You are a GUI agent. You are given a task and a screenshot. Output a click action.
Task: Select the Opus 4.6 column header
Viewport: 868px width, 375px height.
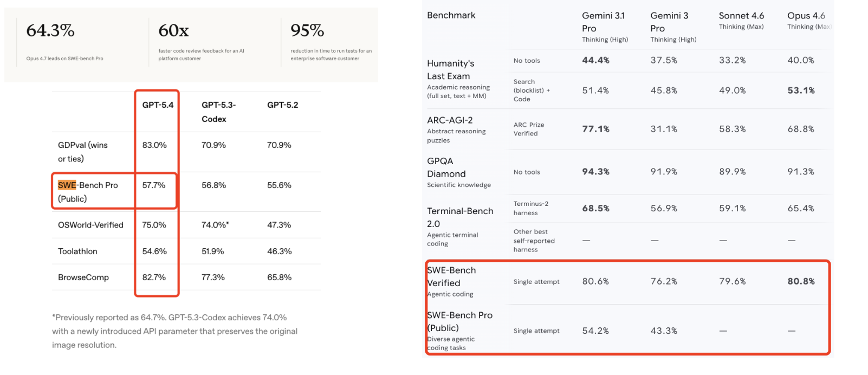tap(806, 16)
